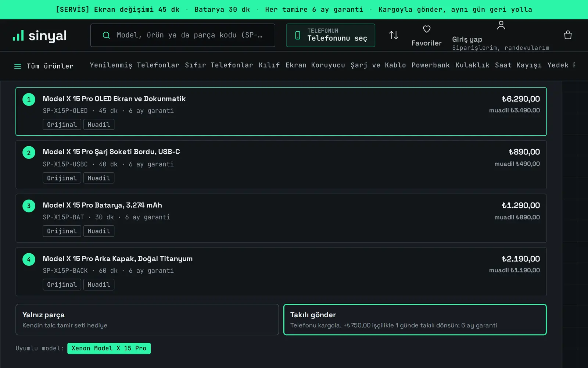
Task: Click Model X 15 Pro Şarj Soketi title
Action: (111, 152)
